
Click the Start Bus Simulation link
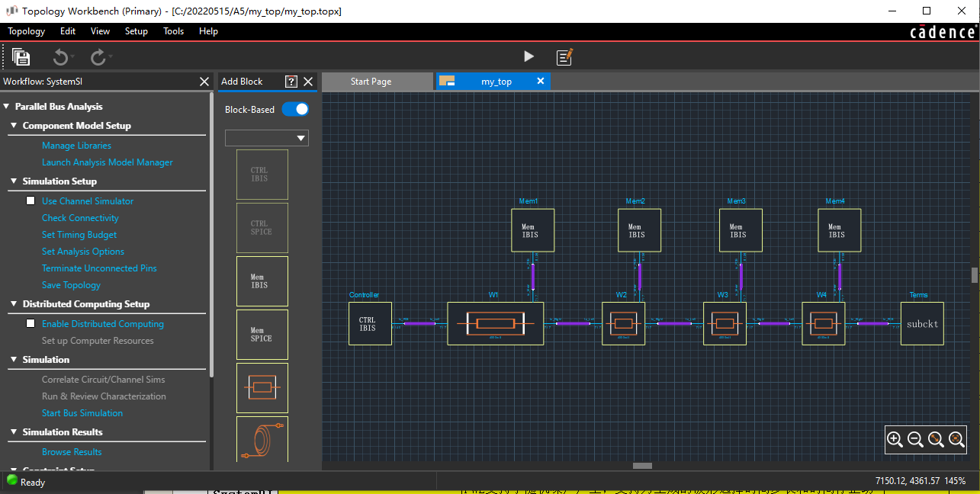coord(82,413)
